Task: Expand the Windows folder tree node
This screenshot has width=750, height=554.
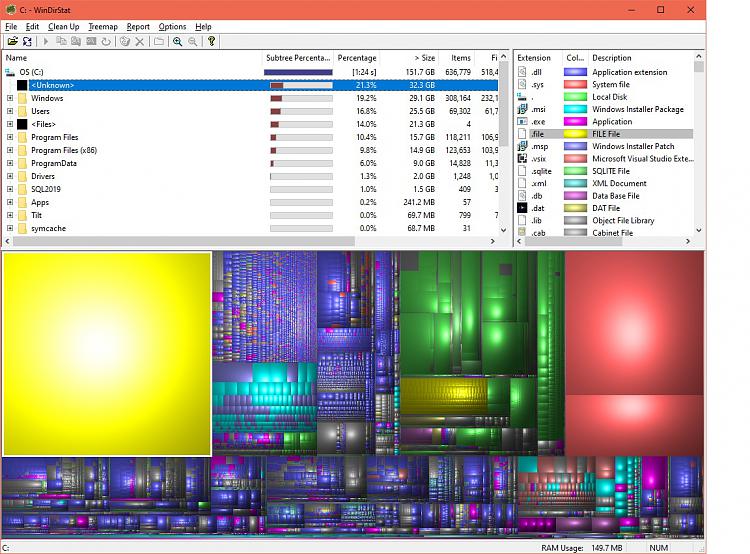Action: [10, 98]
